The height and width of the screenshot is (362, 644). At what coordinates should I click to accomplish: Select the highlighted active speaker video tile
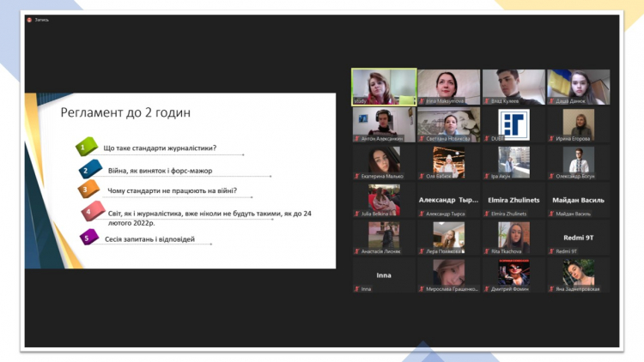click(x=384, y=87)
